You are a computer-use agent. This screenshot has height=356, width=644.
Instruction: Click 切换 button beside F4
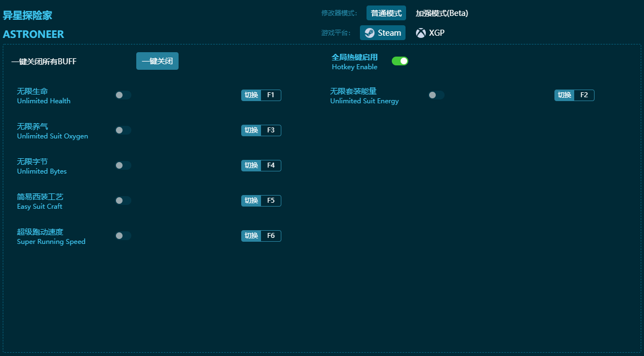(x=251, y=165)
